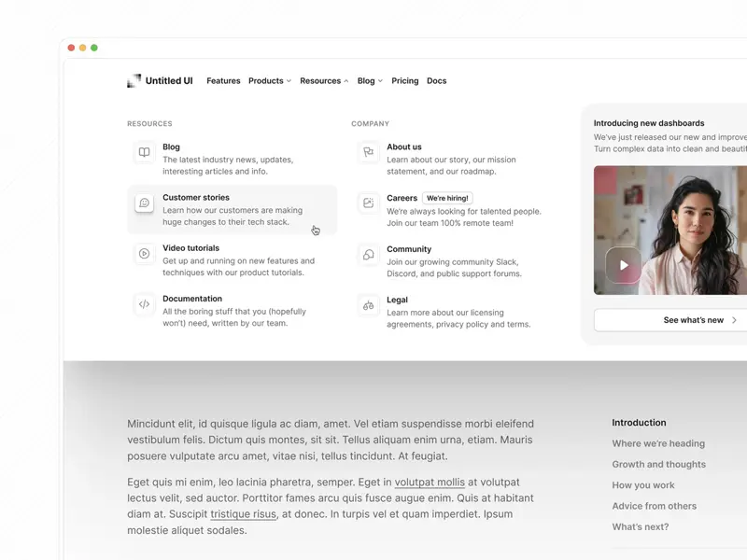Select the Community messages icon

pos(368,253)
